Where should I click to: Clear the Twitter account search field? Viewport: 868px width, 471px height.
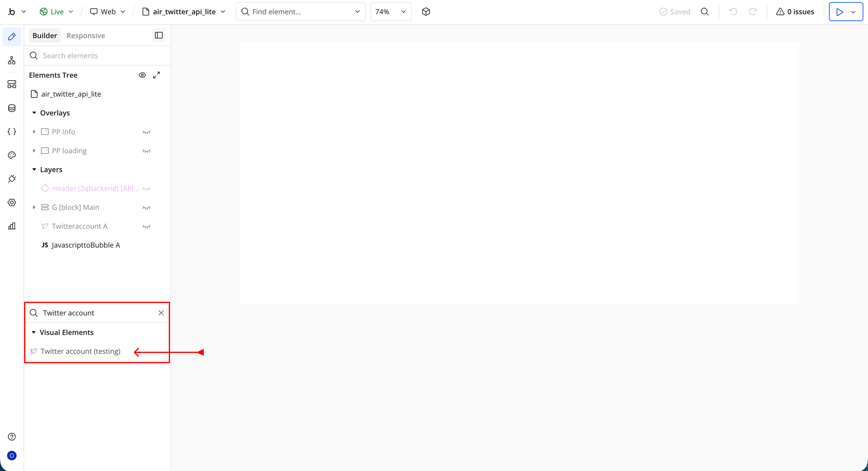(x=161, y=313)
